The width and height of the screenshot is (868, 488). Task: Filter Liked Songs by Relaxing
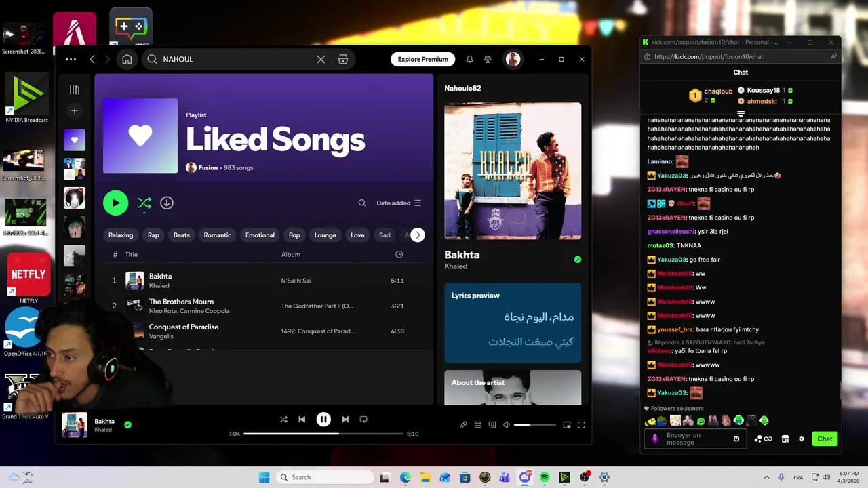[121, 235]
